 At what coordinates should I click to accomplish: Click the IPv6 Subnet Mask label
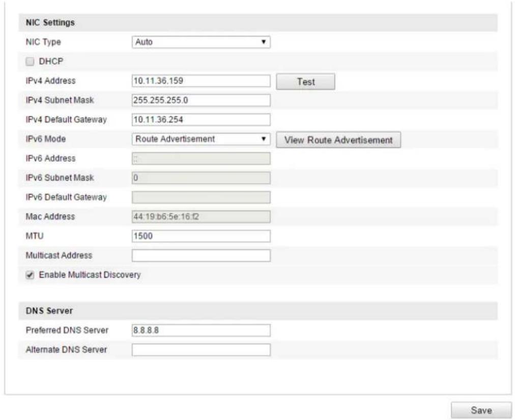[x=60, y=177]
